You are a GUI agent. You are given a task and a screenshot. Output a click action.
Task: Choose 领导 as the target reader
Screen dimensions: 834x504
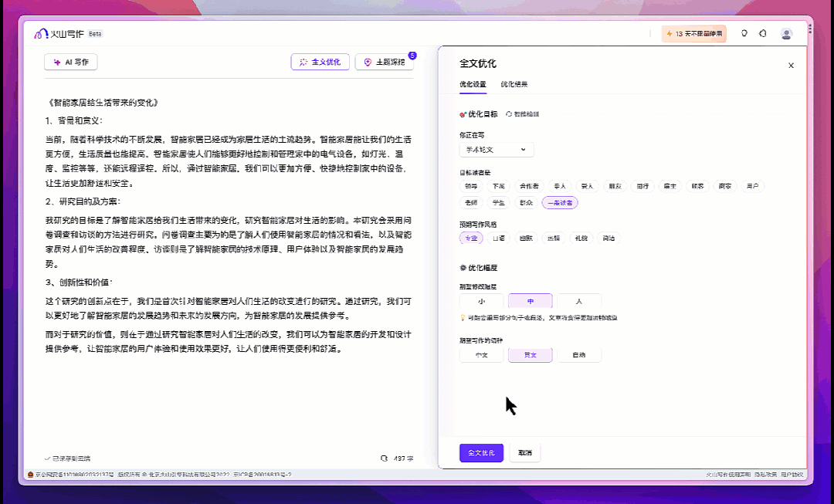point(470,186)
